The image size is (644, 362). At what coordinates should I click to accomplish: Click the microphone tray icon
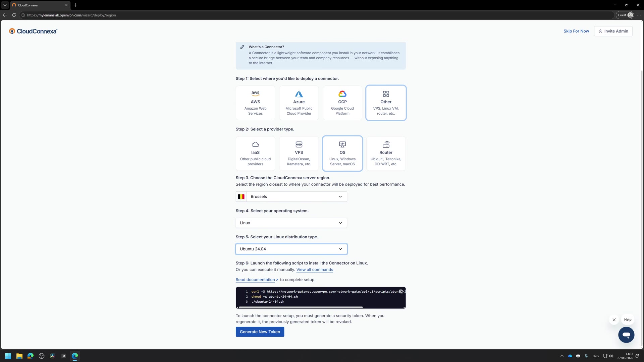coord(586,356)
